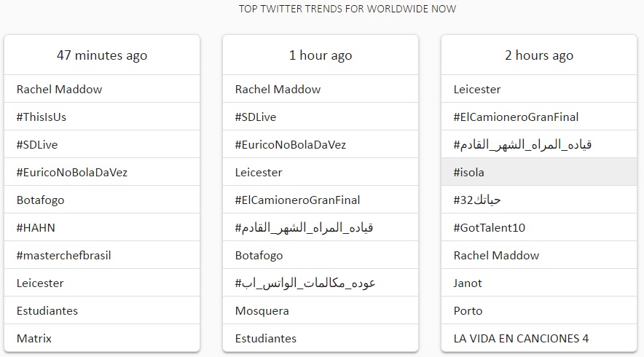Viewport: 644px width, 357px height.
Task: Select Estudiantes in the 1 hour ago column
Action: pos(265,338)
